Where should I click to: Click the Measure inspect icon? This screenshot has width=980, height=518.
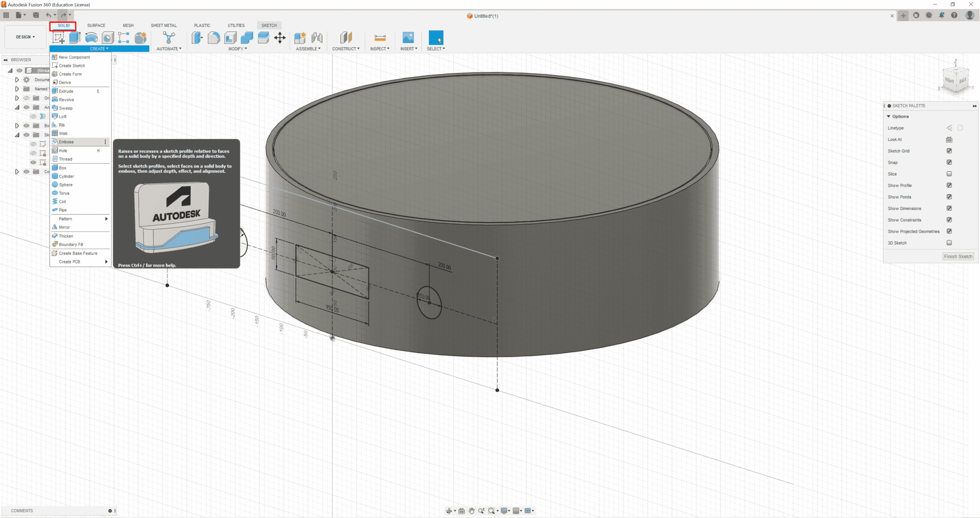tap(380, 38)
